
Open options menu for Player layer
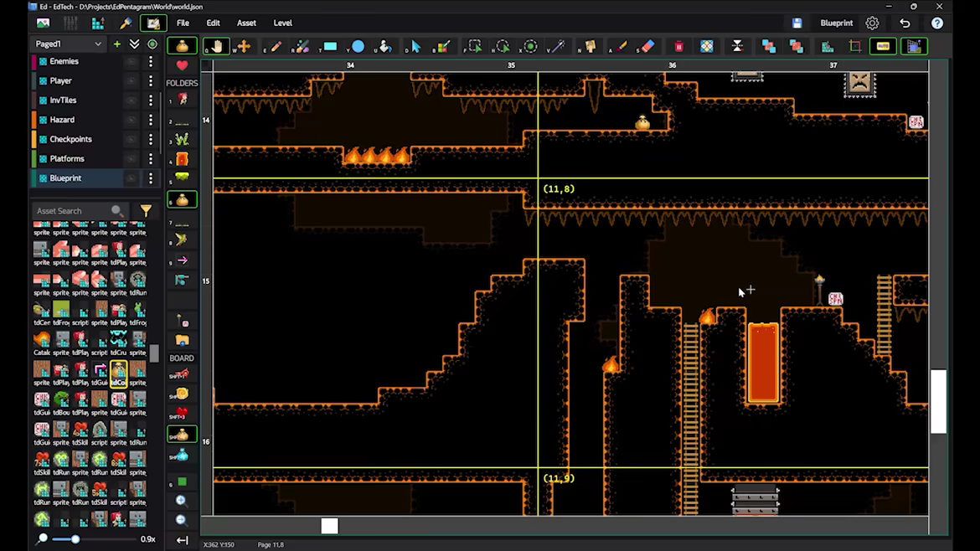point(151,80)
